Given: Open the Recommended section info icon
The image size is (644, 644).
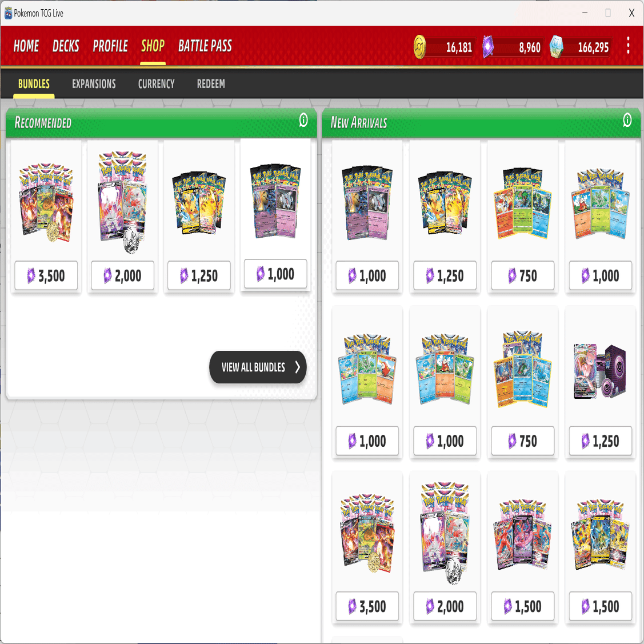Looking at the screenshot, I should click(x=303, y=120).
